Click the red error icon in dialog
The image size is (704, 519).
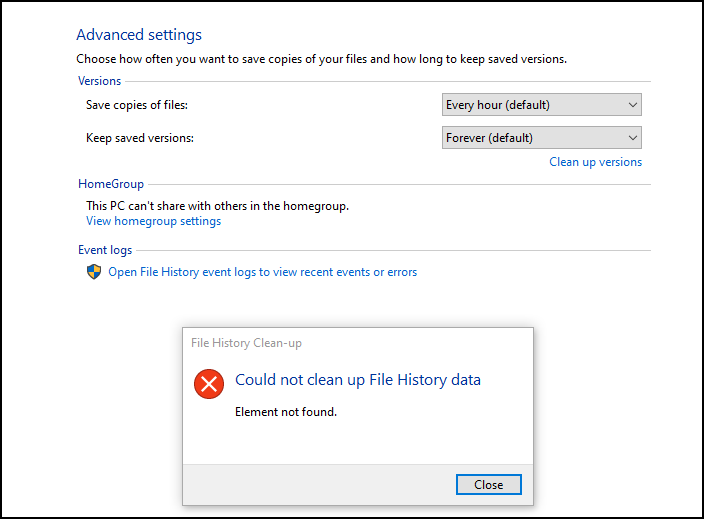tap(209, 383)
